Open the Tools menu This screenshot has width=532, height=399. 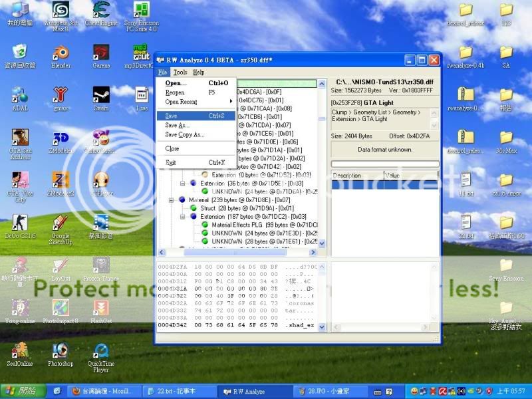point(180,72)
